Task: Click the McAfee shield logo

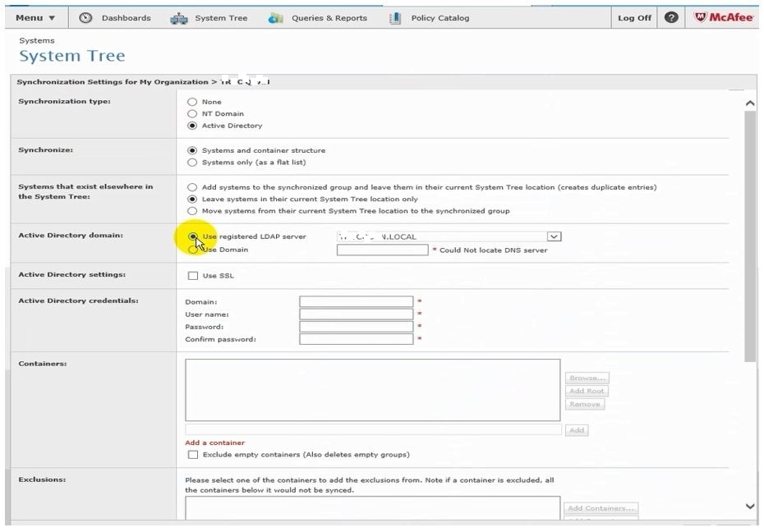Action: point(701,17)
